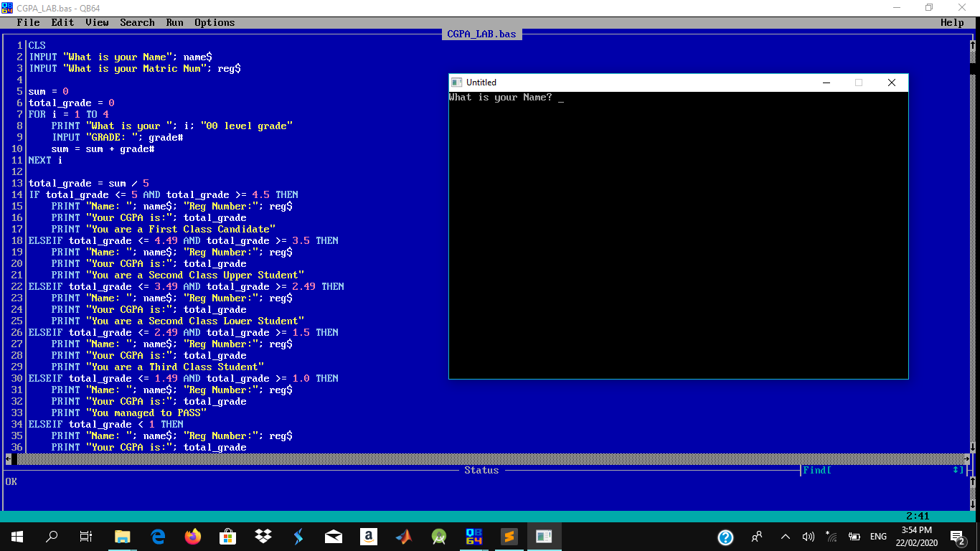Launch QB64 from the taskbar
This screenshot has height=551, width=980.
click(x=474, y=536)
